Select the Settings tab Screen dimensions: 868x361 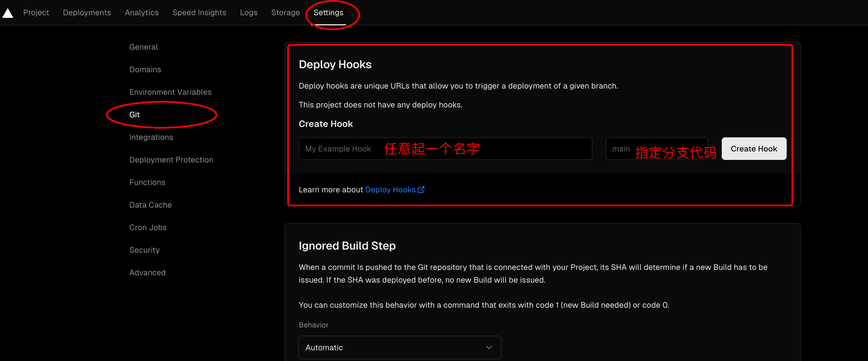[x=328, y=12]
